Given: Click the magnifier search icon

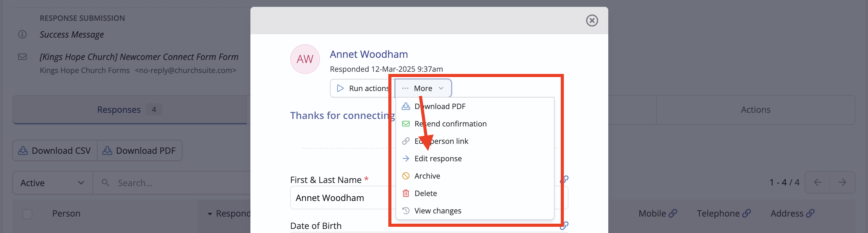Looking at the screenshot, I should point(105,183).
